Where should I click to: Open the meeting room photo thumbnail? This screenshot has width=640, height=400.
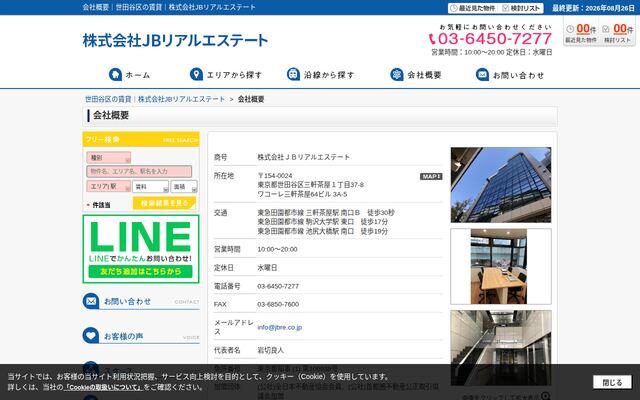click(501, 266)
